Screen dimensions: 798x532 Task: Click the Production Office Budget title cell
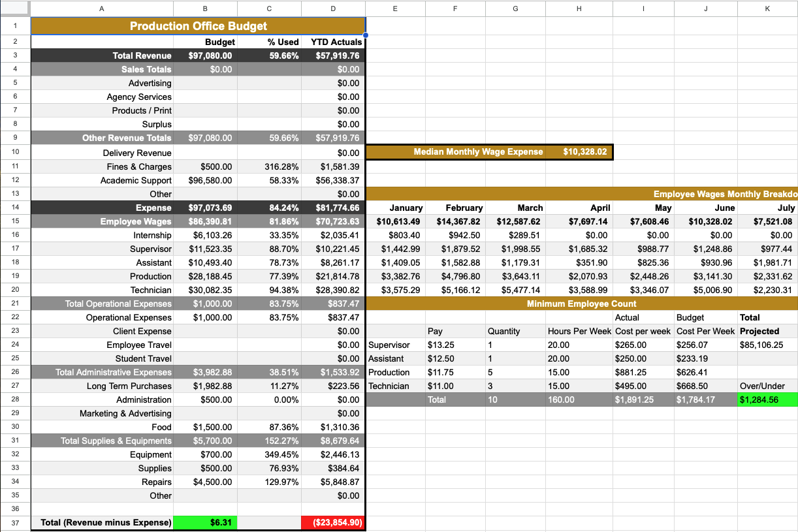click(x=198, y=26)
